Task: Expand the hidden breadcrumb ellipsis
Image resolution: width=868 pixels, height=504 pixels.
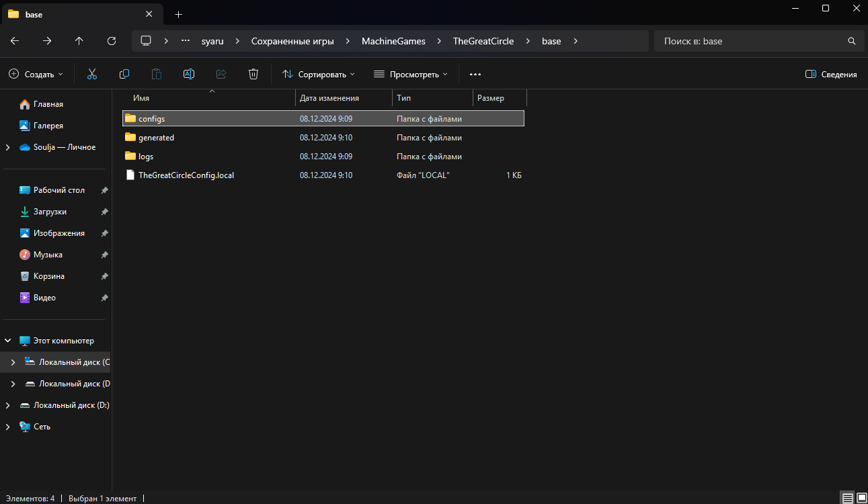Action: click(x=186, y=41)
